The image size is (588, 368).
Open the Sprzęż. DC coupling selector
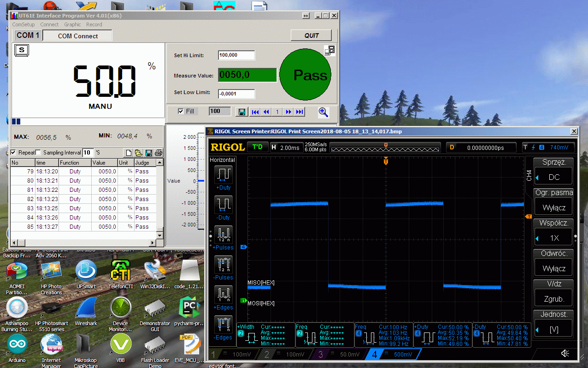point(553,177)
